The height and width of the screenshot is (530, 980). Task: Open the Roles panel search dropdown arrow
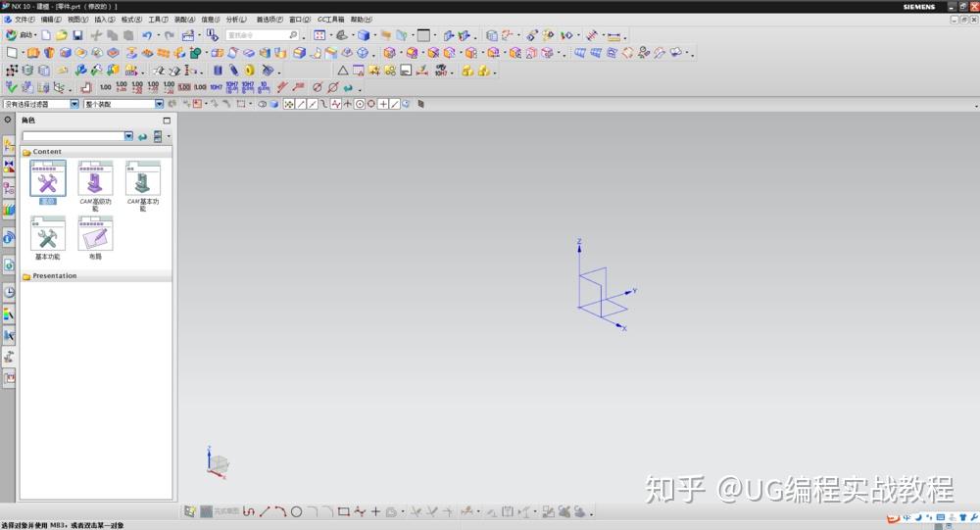[128, 136]
